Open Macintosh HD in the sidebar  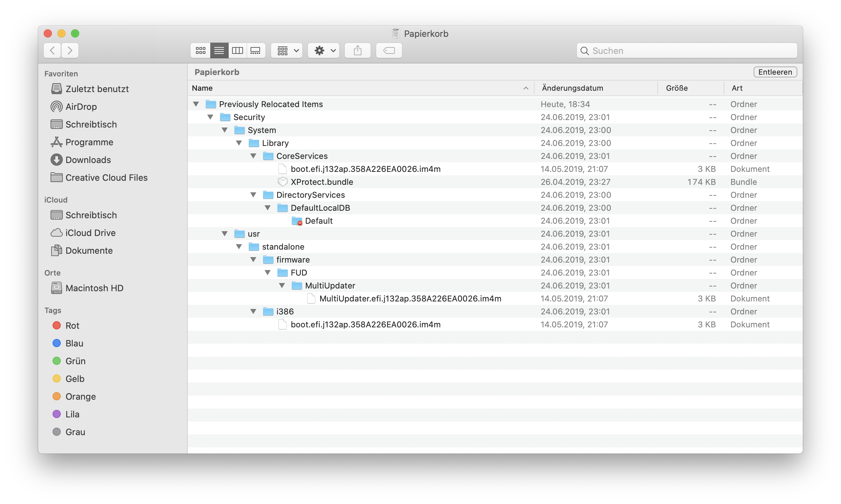[94, 288]
